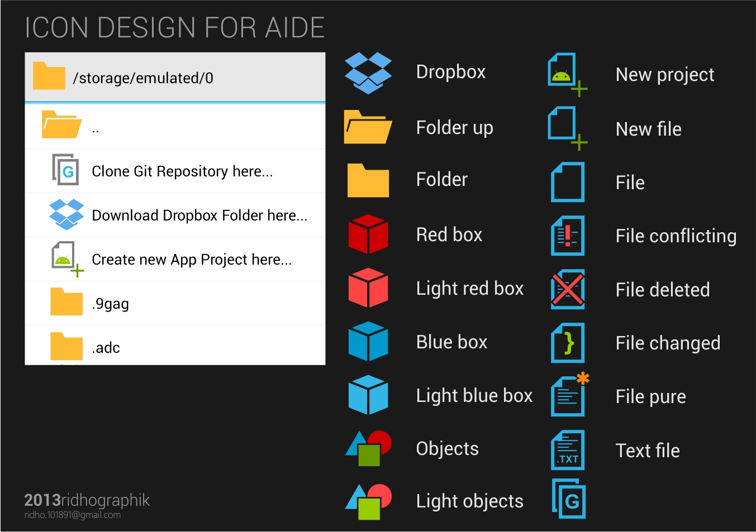This screenshot has height=532, width=756.
Task: Click the ridho.101891@gmail.com email address
Action: 73,515
